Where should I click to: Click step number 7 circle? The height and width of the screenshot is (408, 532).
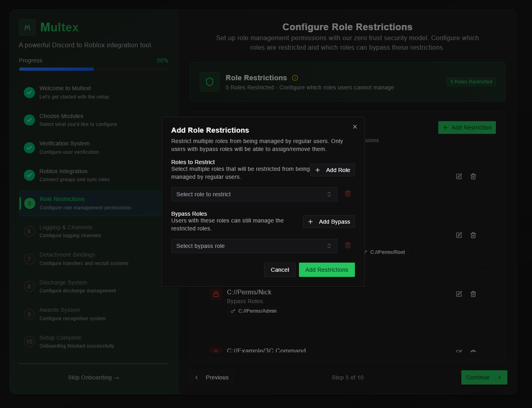tap(29, 259)
